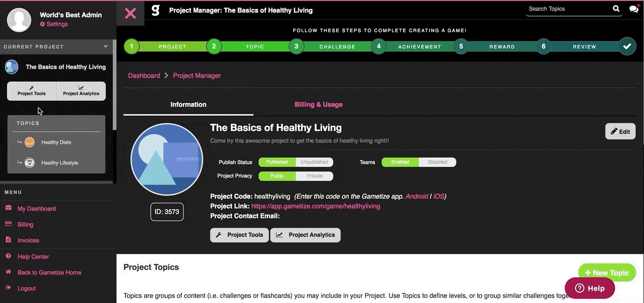Go to step 4 Achievement

379,46
